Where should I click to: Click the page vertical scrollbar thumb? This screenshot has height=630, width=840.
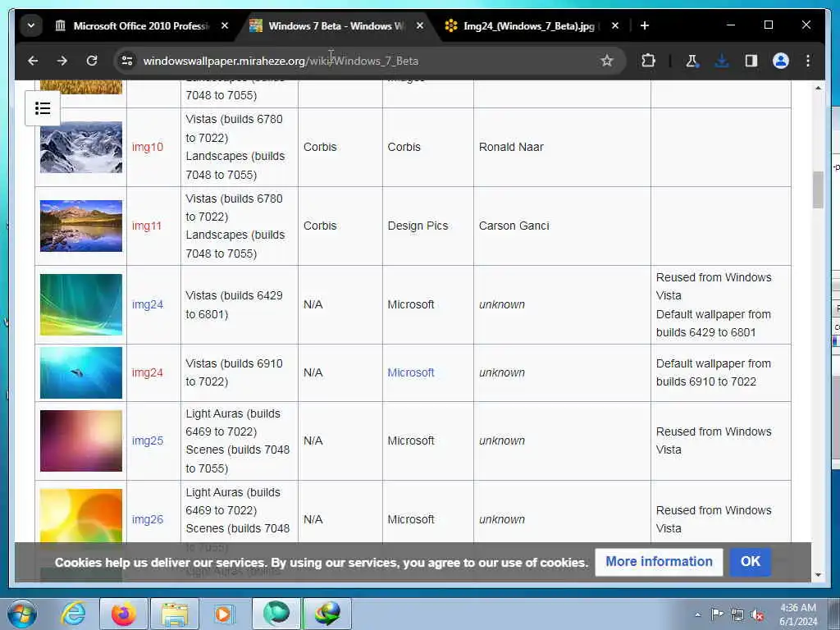pyautogui.click(x=818, y=189)
